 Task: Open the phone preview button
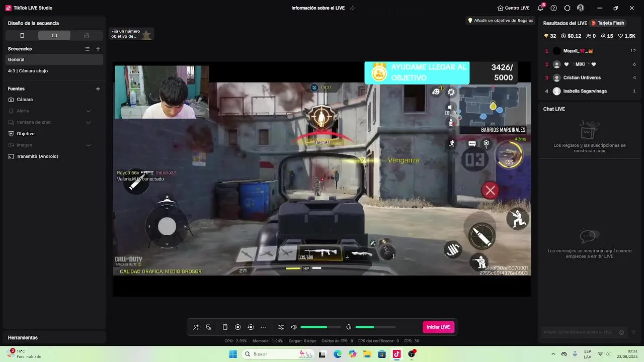tap(225, 327)
